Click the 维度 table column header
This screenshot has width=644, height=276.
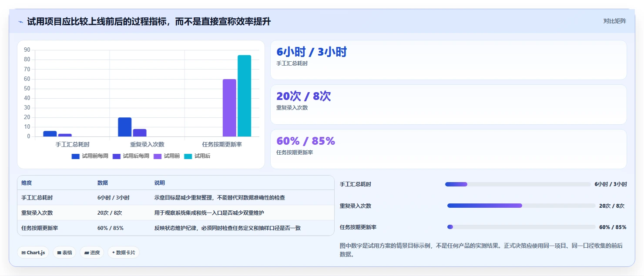tap(27, 183)
